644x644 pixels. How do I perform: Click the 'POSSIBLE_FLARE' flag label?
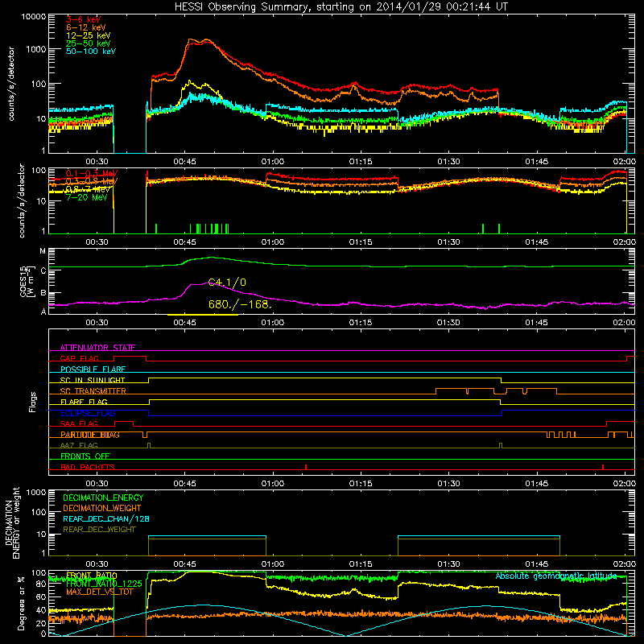point(93,369)
